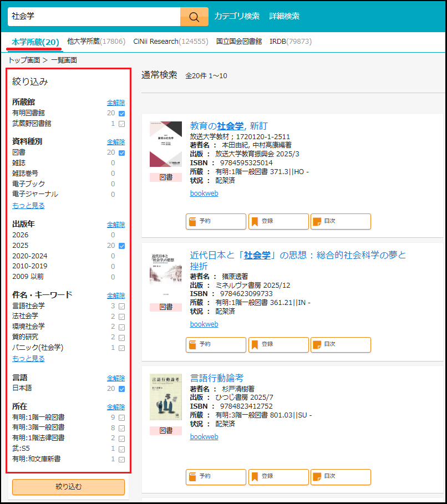Check the 有明:3階一般図書 location checkbox
Image resolution: width=447 pixels, height=504 pixels.
coord(121,428)
